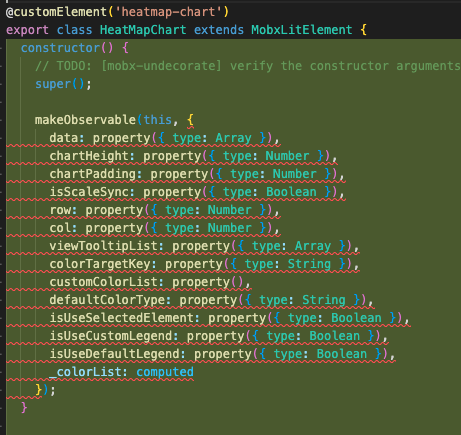Click the computed keyword
The width and height of the screenshot is (461, 435).
[165, 372]
